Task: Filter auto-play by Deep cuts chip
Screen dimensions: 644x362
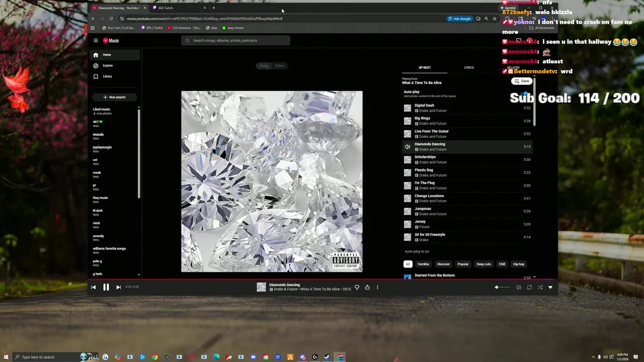Action: tap(484, 264)
